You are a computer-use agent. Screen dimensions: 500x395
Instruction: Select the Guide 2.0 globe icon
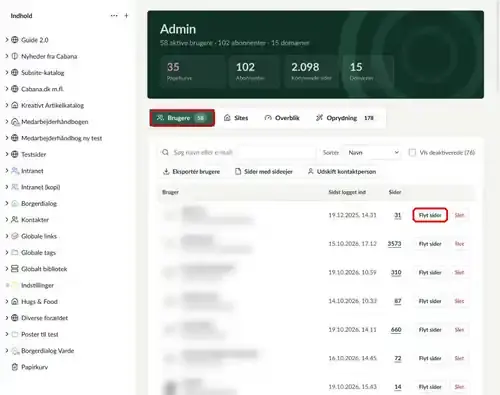[x=15, y=40]
